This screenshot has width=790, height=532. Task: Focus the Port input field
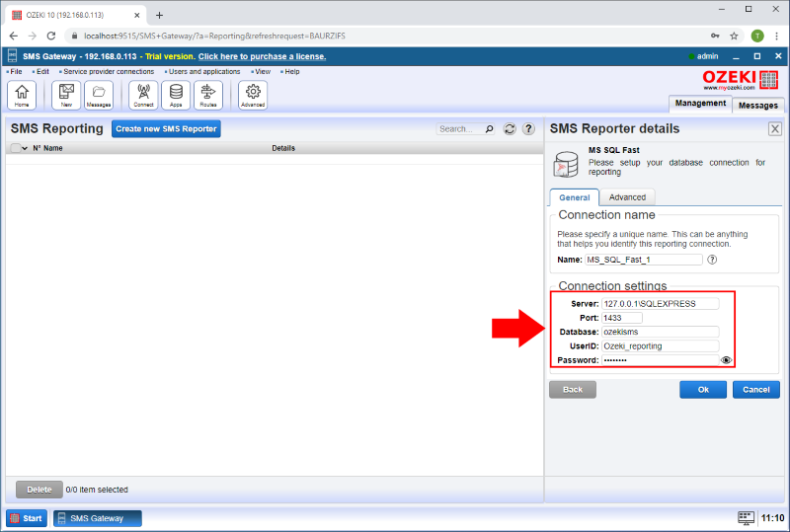622,318
